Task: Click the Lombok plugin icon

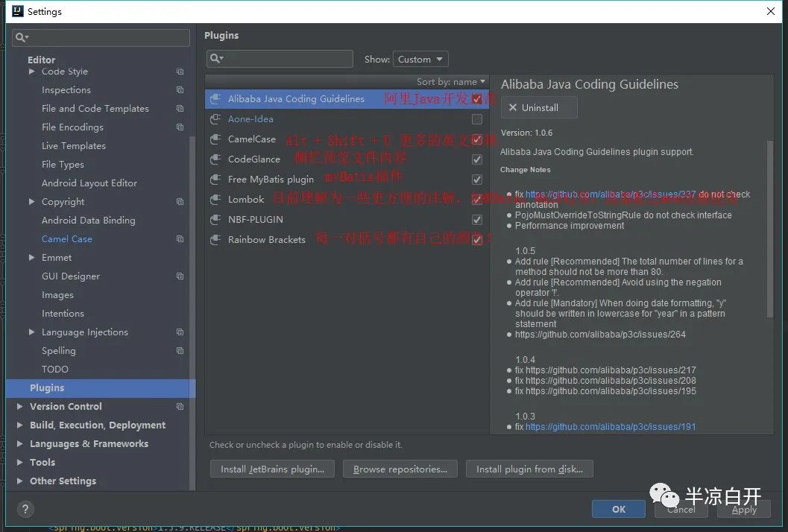Action: (215, 200)
